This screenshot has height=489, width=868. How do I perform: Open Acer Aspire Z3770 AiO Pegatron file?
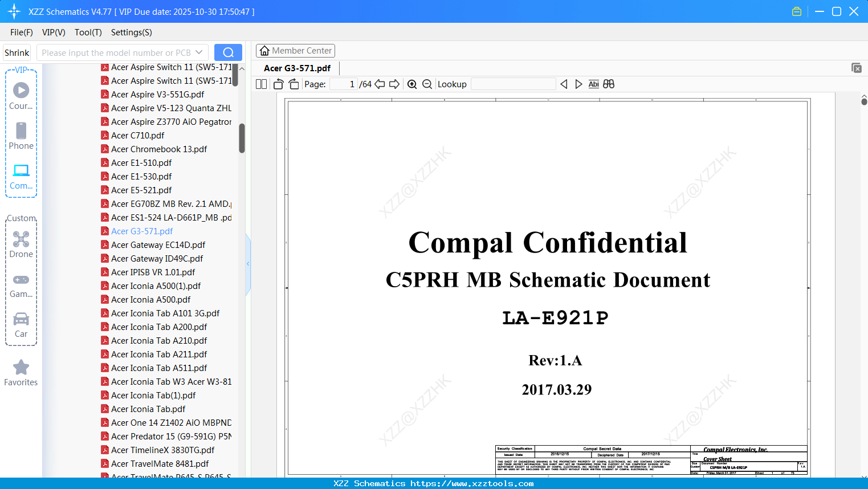pyautogui.click(x=166, y=122)
